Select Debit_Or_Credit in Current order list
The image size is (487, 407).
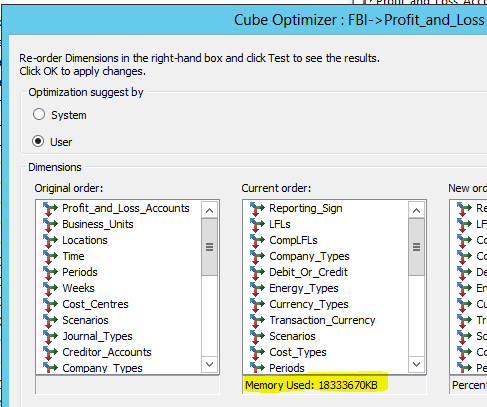[308, 272]
